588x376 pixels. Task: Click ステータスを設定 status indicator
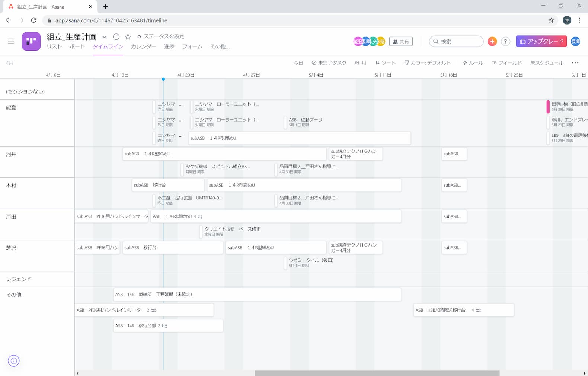click(x=161, y=36)
